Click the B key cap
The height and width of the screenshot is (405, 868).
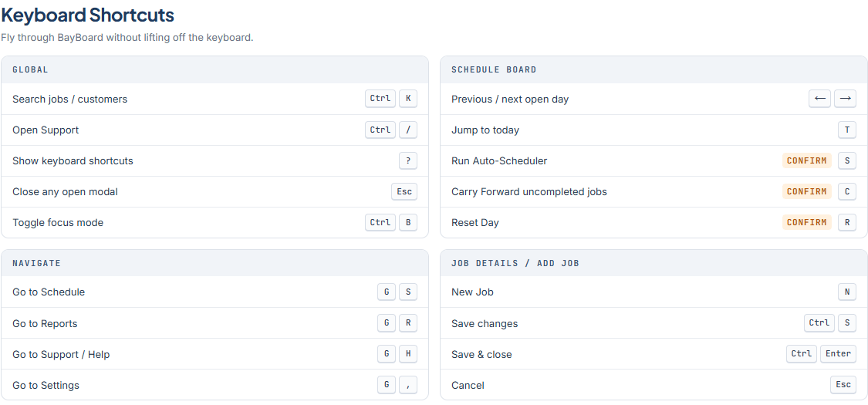coord(408,223)
